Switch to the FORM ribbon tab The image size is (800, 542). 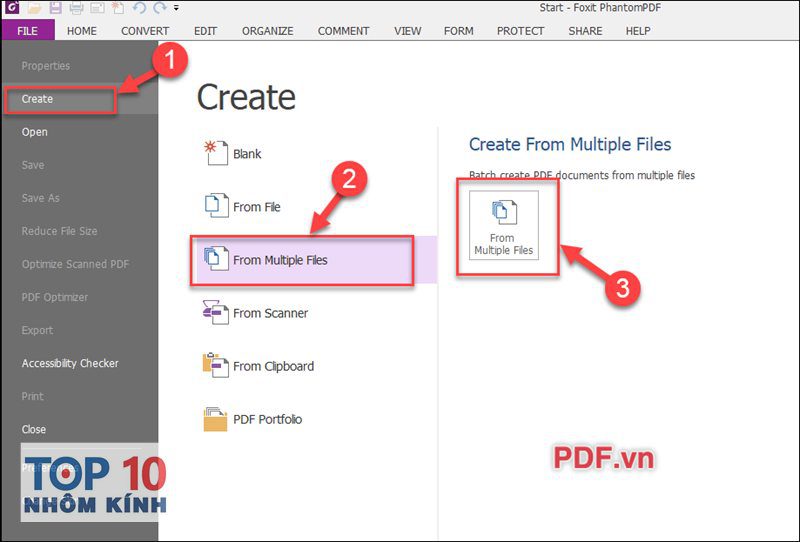[x=458, y=31]
